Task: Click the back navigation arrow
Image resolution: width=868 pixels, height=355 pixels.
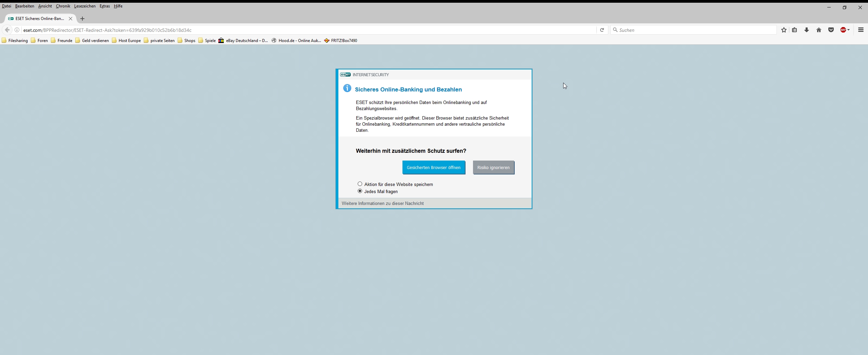Action: (7, 30)
